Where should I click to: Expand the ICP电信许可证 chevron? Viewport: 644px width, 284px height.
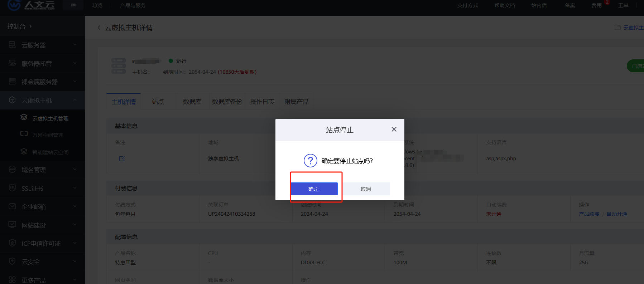(x=75, y=243)
